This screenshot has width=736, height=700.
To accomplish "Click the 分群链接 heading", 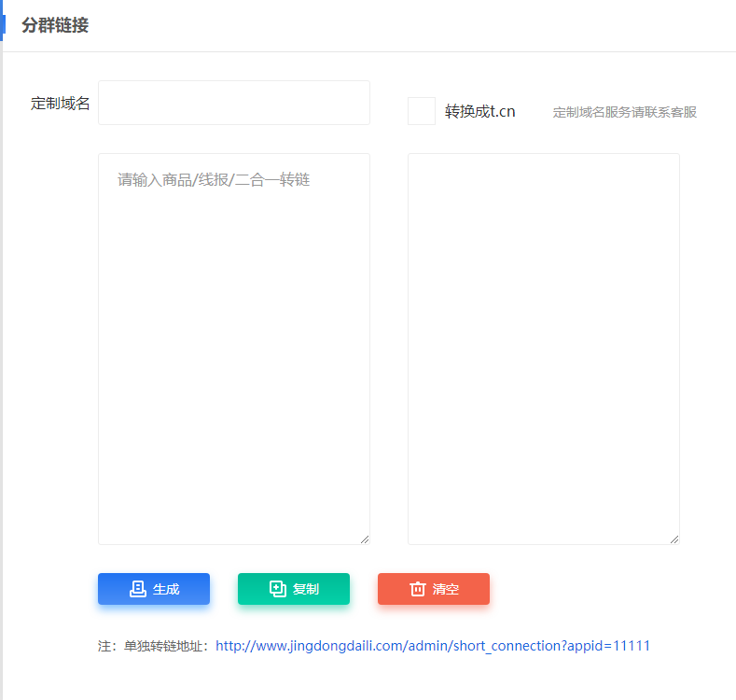I will (55, 25).
